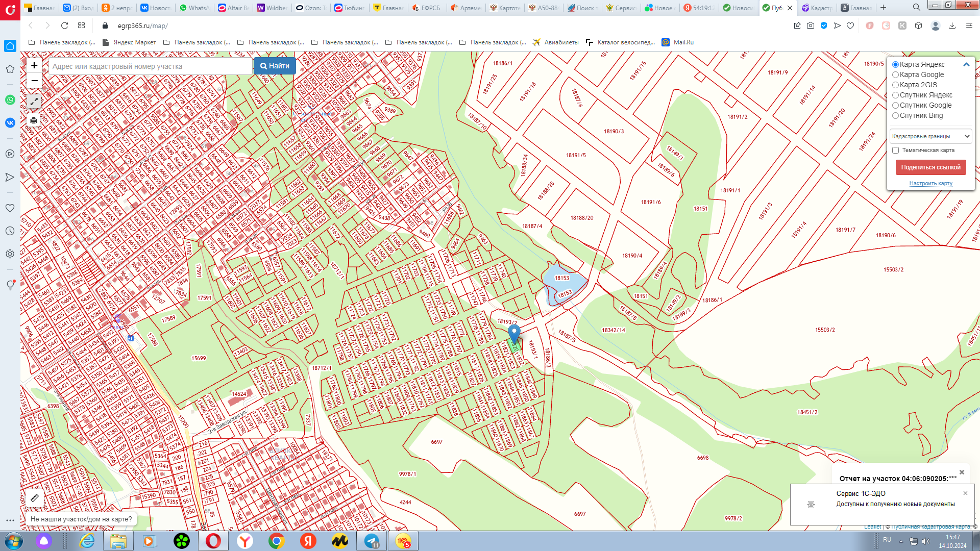Open VK messenger in sidebar
This screenshot has height=551, width=980.
[x=10, y=122]
